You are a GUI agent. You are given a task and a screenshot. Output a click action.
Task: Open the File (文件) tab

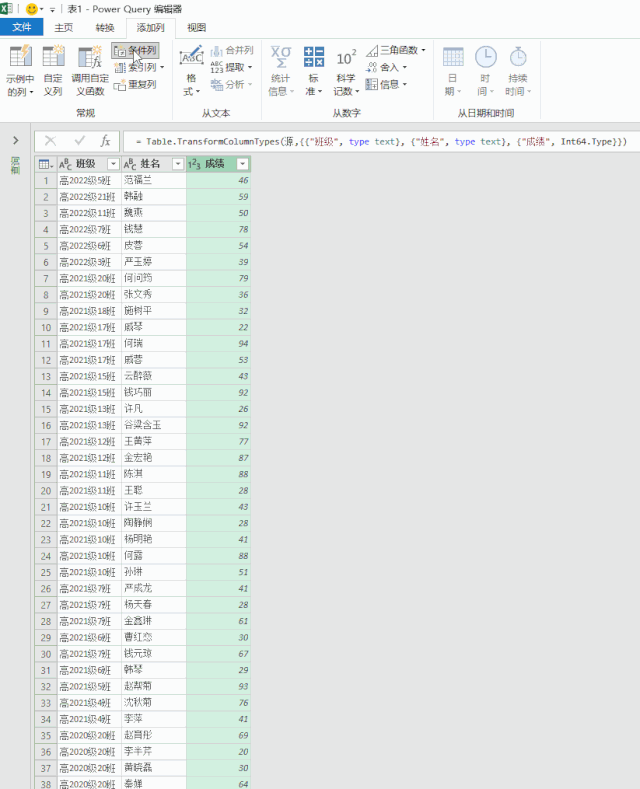click(x=22, y=27)
